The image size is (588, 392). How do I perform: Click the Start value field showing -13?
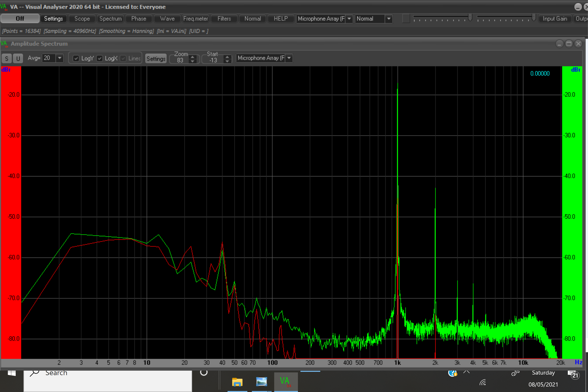pyautogui.click(x=213, y=60)
